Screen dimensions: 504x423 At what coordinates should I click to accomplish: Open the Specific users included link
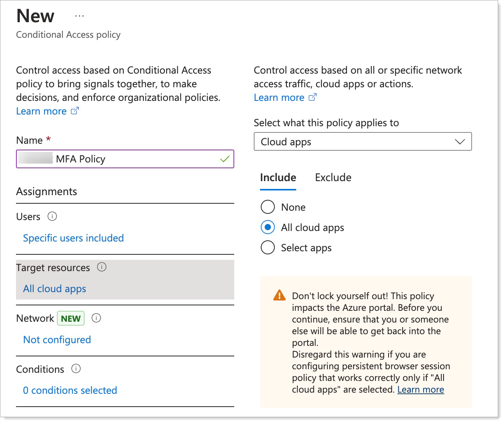click(x=73, y=238)
